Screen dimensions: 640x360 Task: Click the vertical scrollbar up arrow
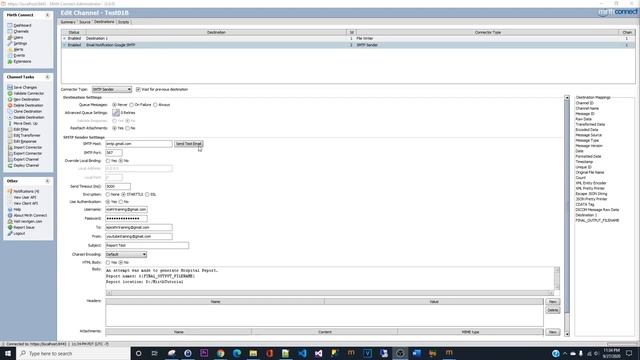(x=567, y=98)
